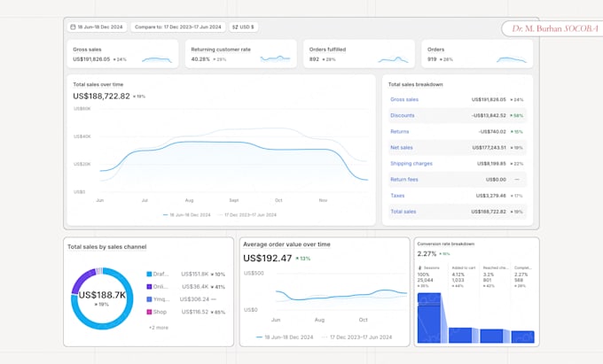Click the Total sales breakdown heading
This screenshot has width=603, height=364.
tap(415, 84)
